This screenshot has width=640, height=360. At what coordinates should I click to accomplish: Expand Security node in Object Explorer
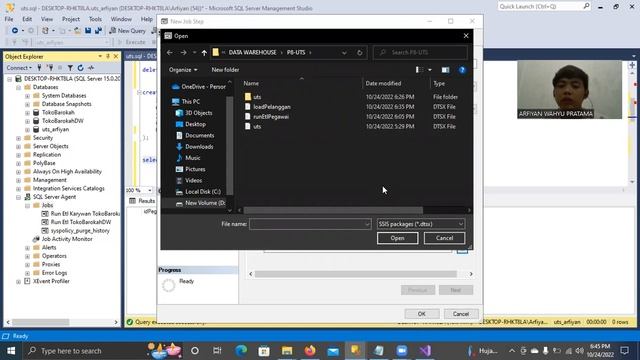18,138
